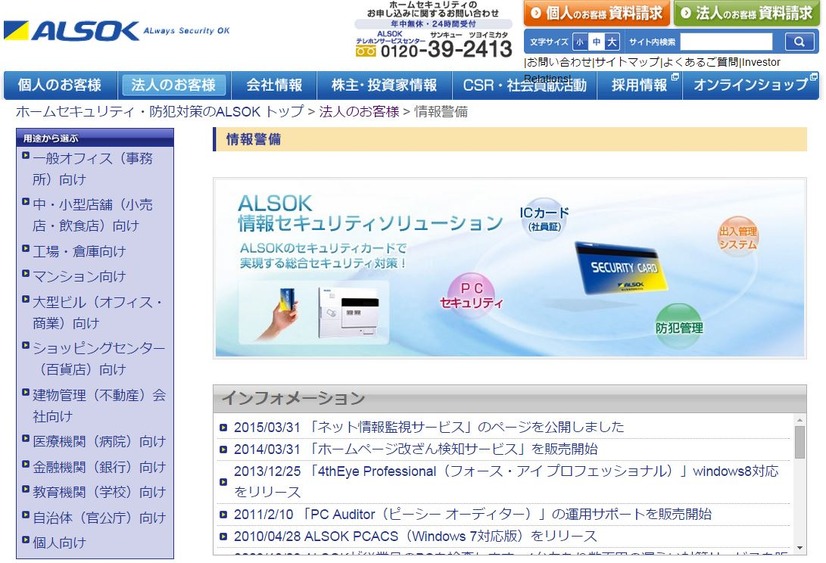Click bullet icon beside 工場・倉庫向け

[25, 248]
